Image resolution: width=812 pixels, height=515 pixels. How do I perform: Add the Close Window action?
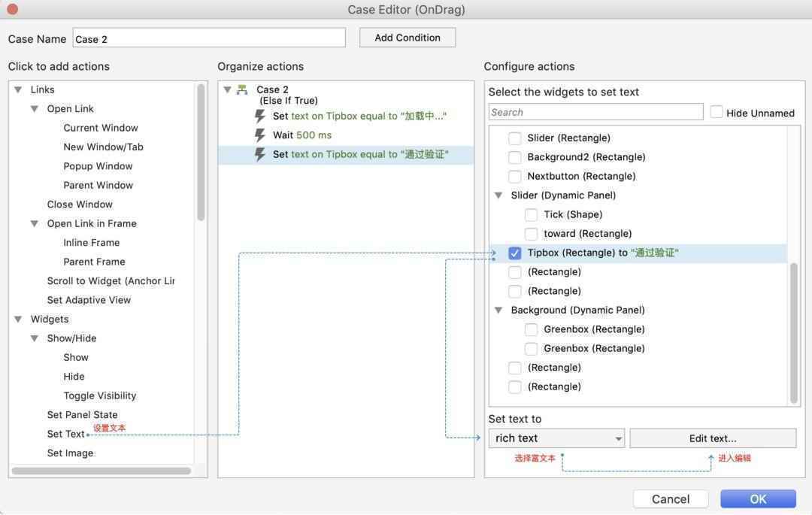[80, 204]
